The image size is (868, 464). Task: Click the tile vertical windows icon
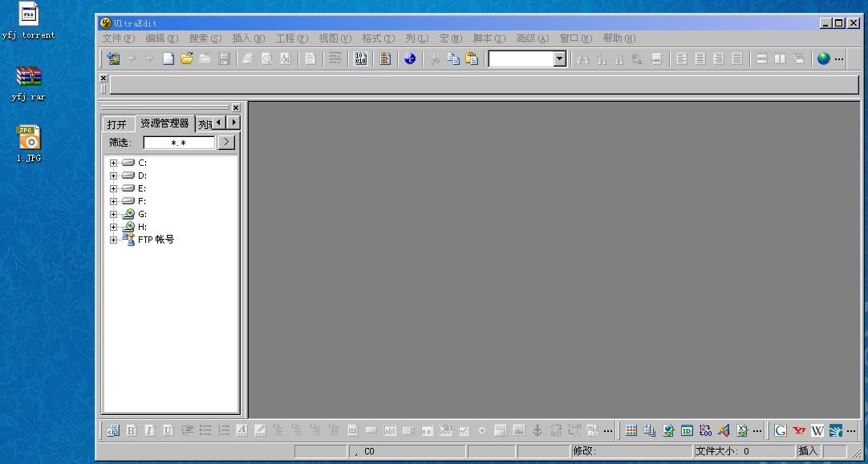tap(780, 58)
